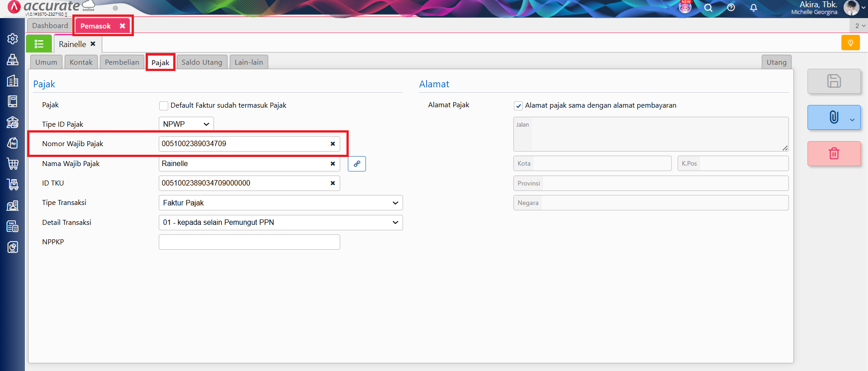This screenshot has width=868, height=371.
Task: Open the settings gear in sidebar
Action: pos(13,39)
